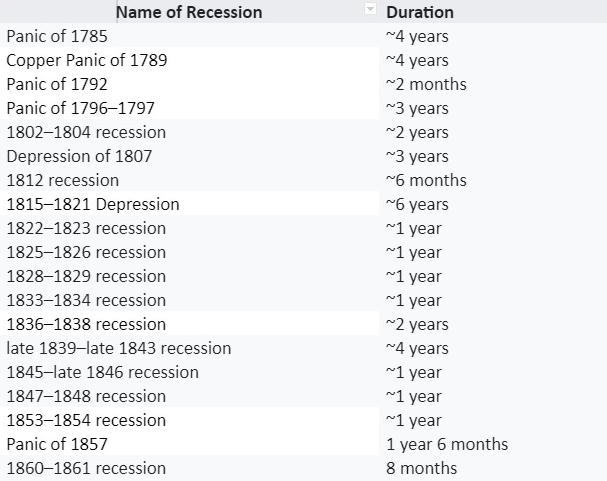Select the late 1839–late 1843 recession cell
Viewport: 607px width, 481px height.
click(x=119, y=348)
